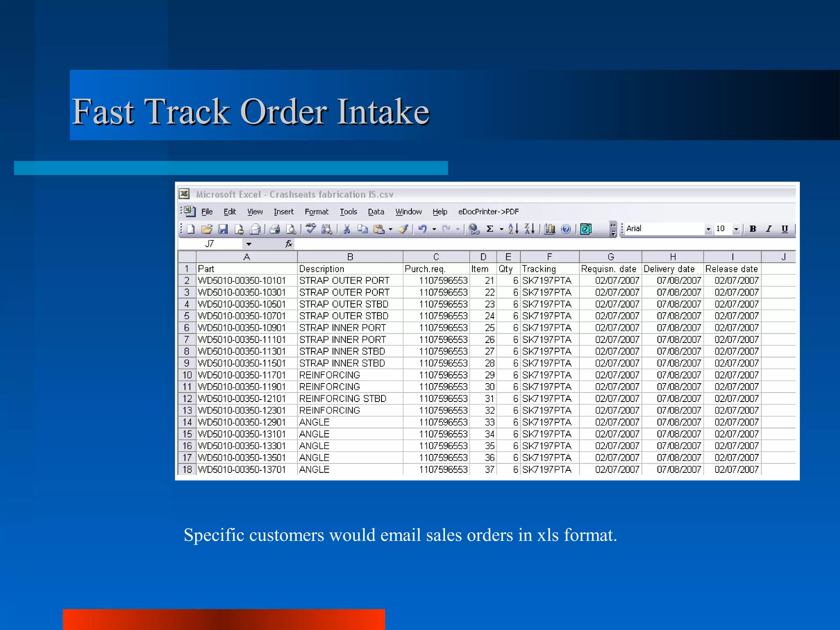Viewport: 840px width, 630px height.
Task: Select column A header
Action: pos(247,257)
